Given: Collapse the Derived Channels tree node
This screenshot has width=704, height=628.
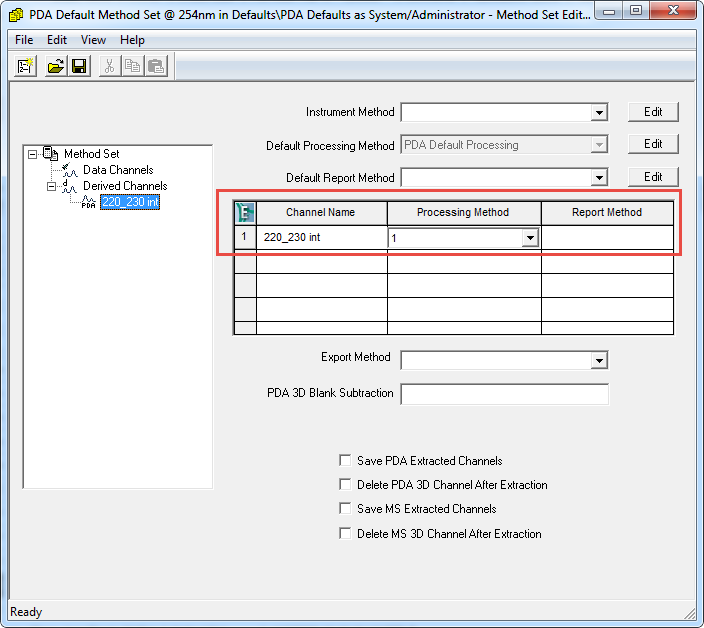Looking at the screenshot, I should point(49,186).
